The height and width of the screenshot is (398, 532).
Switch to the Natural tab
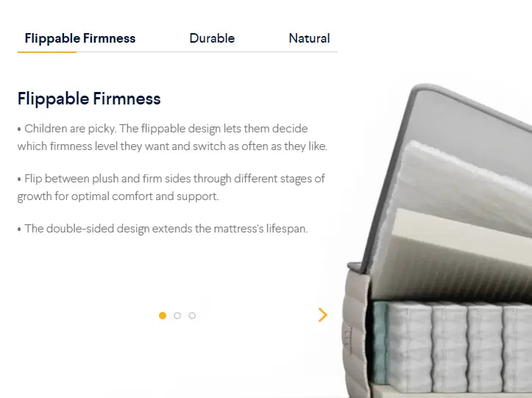[x=309, y=38]
